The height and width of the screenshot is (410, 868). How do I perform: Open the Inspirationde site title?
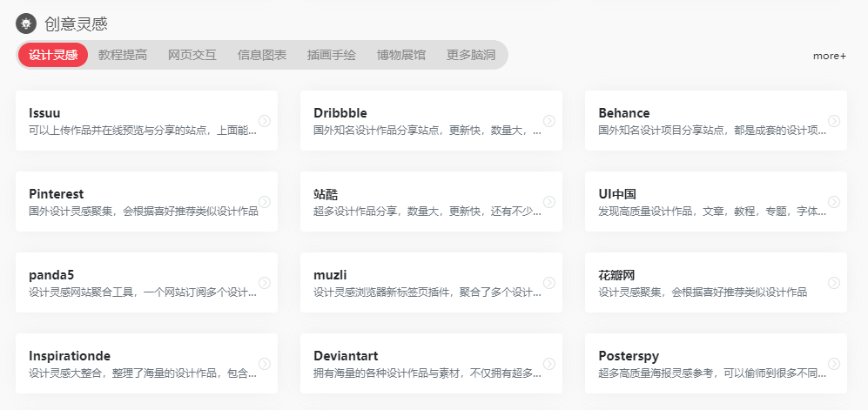(70, 356)
